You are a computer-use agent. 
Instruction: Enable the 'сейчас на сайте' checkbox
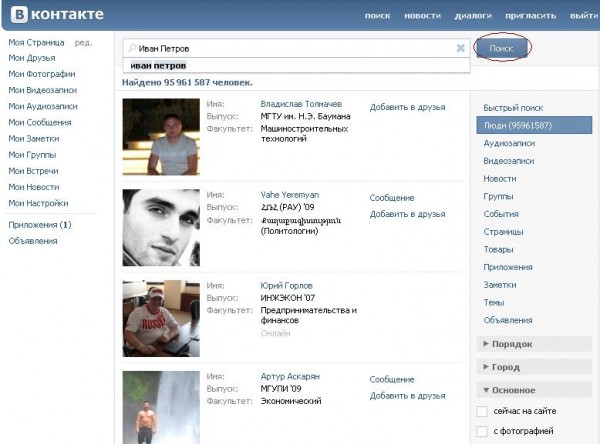tap(482, 411)
